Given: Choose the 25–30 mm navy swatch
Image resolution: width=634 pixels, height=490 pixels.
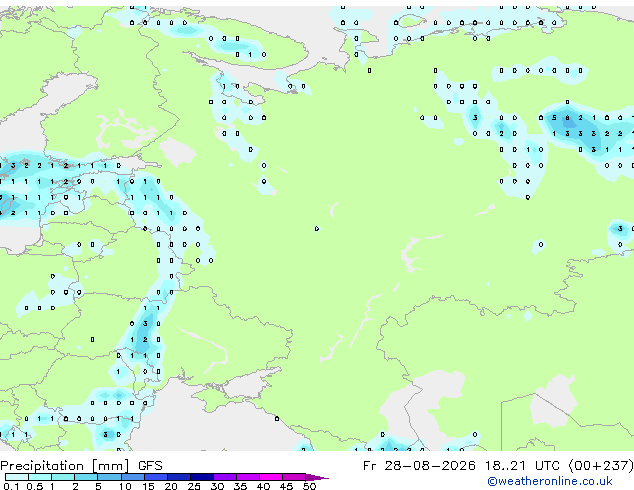Looking at the screenshot, I should coord(201,477).
